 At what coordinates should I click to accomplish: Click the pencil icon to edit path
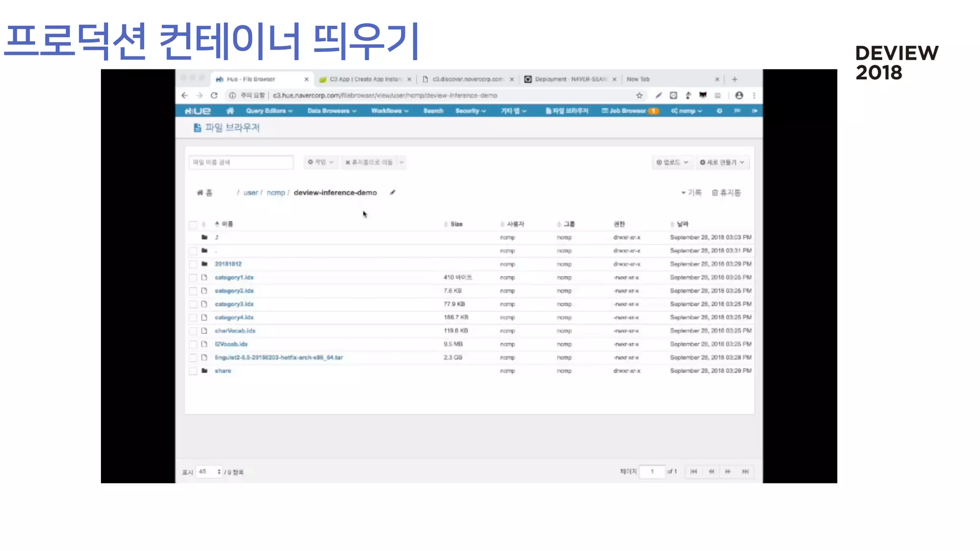[392, 193]
